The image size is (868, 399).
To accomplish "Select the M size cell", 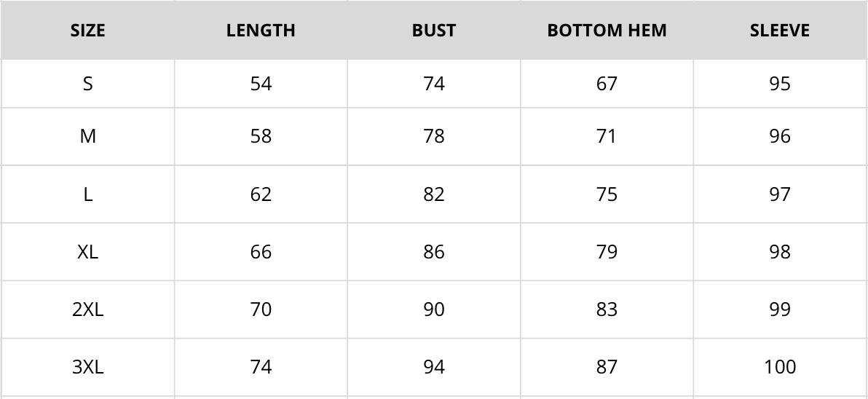I will coord(87,136).
